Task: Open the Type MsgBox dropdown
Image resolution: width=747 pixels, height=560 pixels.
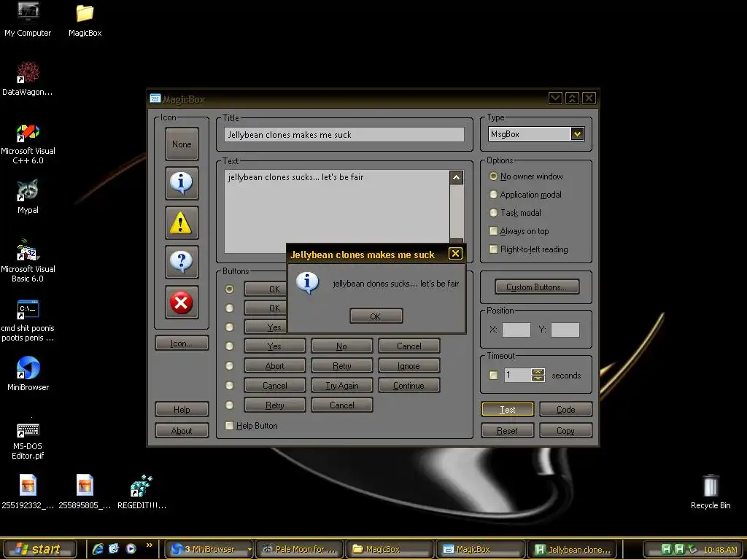Action: tap(578, 134)
